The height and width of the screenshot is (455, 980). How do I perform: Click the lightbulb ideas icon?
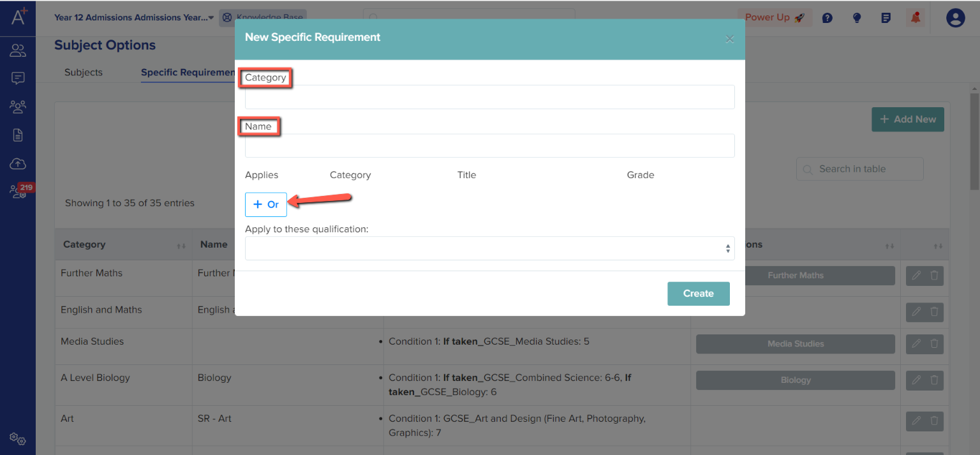coord(857,18)
